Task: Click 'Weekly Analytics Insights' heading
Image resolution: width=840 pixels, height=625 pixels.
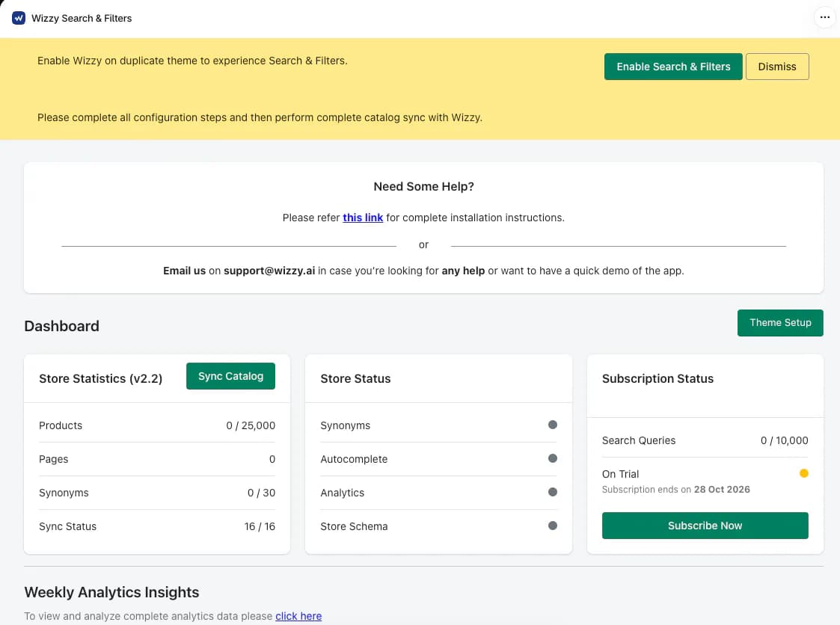Action: (111, 592)
